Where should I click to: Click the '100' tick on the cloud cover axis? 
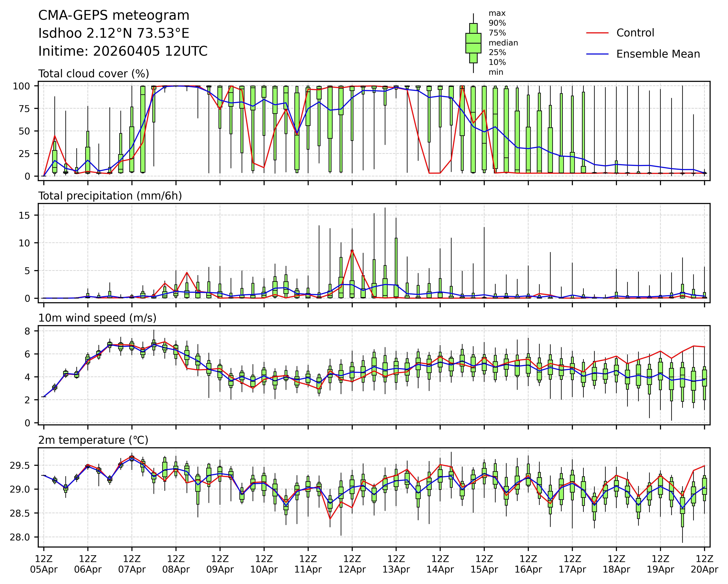(x=21, y=86)
